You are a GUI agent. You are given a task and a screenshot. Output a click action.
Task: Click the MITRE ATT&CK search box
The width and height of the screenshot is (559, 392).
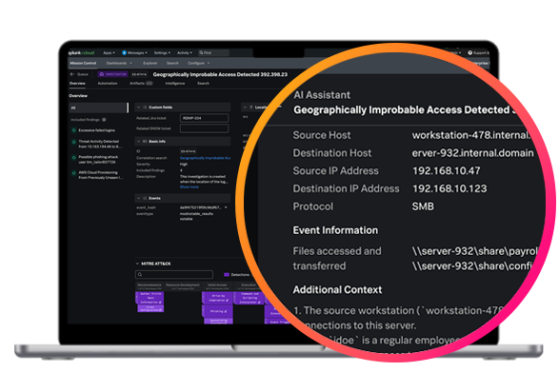click(x=174, y=275)
